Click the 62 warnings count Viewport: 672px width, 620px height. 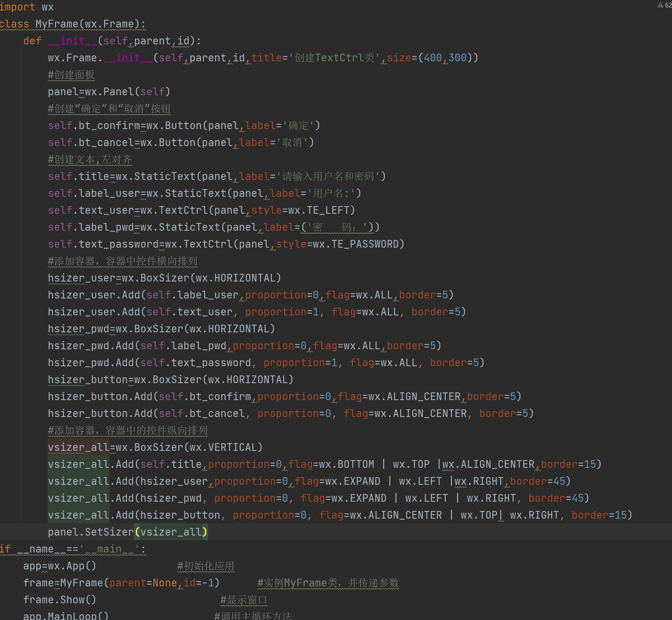668,5
